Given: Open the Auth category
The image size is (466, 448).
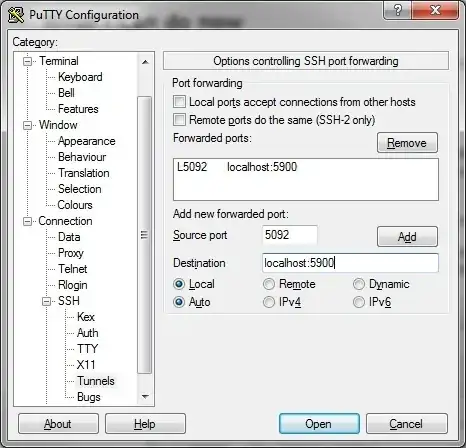Looking at the screenshot, I should pos(88,333).
